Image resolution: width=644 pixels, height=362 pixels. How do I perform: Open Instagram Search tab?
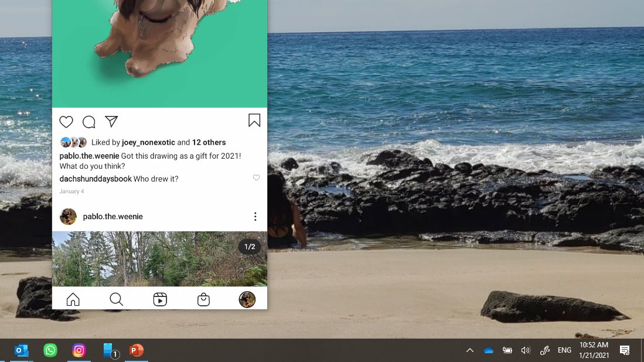point(116,299)
